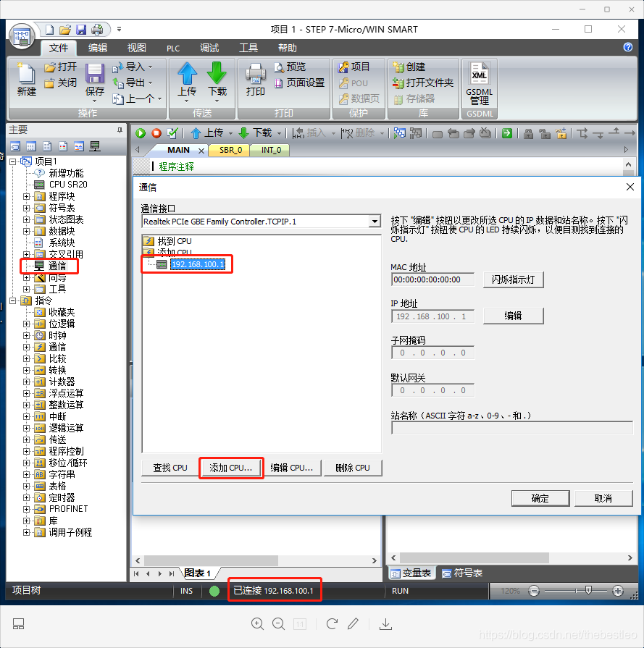Expand the 程序块 tree node
Image resolution: width=644 pixels, height=648 pixels.
click(27, 196)
